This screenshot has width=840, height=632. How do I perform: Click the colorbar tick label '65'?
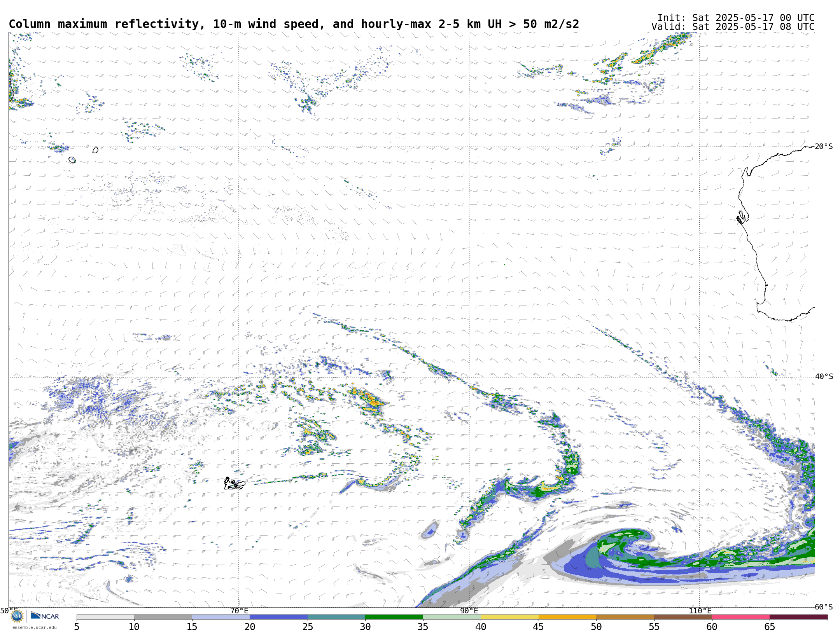(770, 627)
